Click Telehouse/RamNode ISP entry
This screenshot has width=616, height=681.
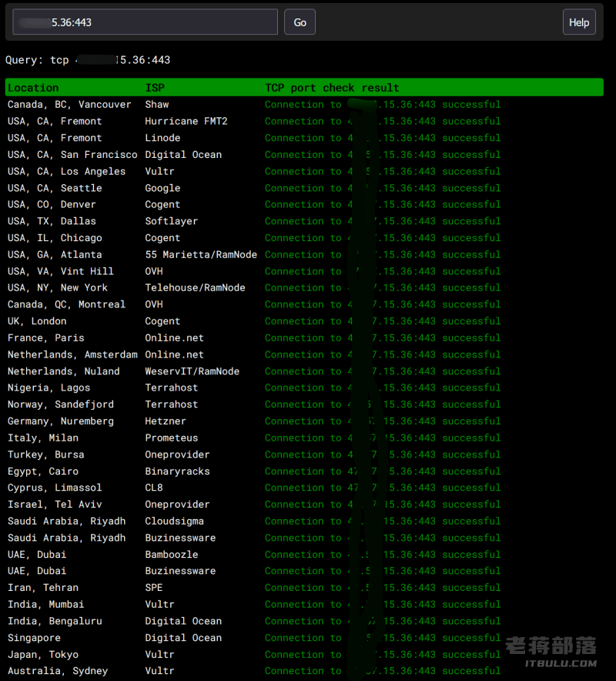(x=195, y=288)
